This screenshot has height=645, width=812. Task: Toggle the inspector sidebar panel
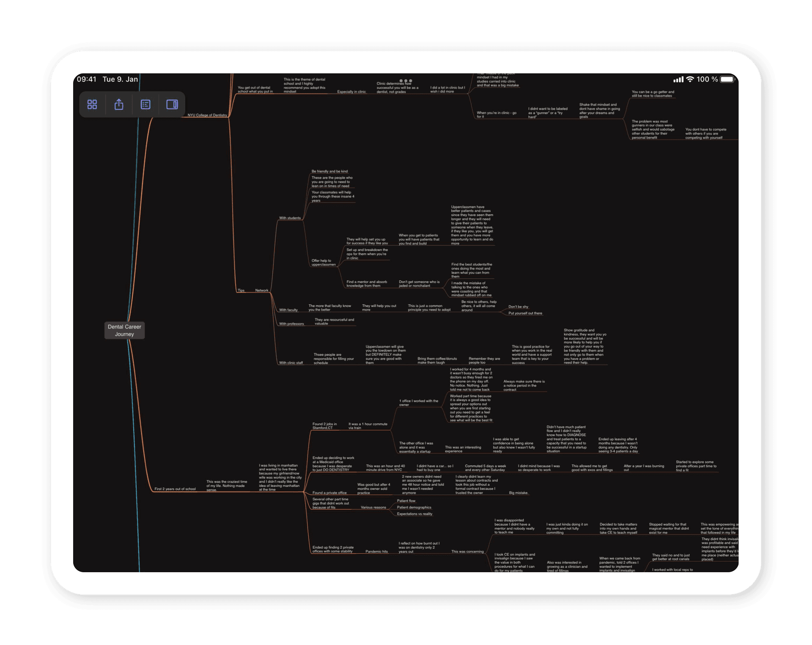[172, 104]
